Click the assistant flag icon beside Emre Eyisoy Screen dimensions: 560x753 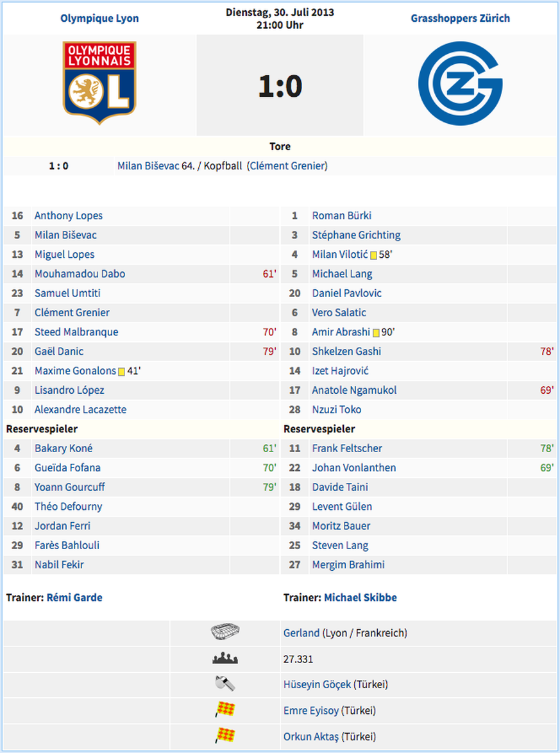pos(225,710)
